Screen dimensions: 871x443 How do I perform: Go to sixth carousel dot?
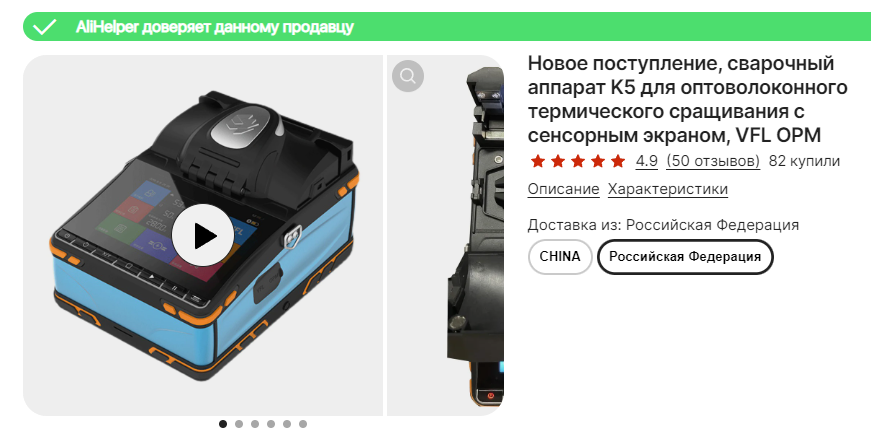(303, 424)
